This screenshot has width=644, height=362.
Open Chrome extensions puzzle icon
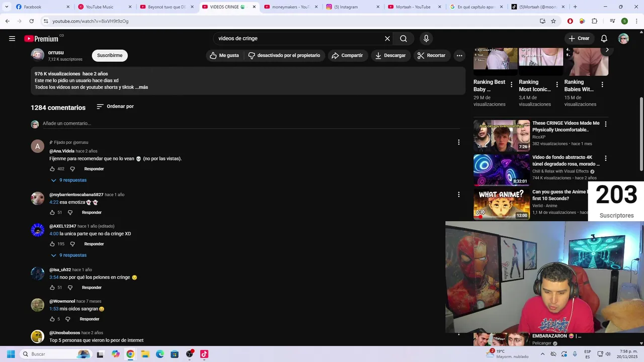(x=594, y=21)
